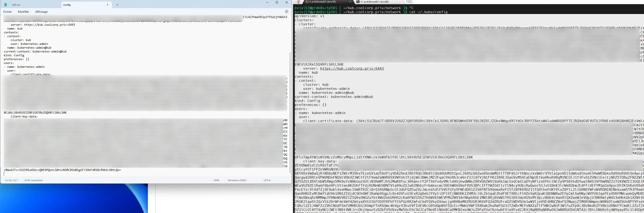Click 'preferences: {}' line in terminal
Screen dimensions: 644x213
pyautogui.click(x=310, y=105)
